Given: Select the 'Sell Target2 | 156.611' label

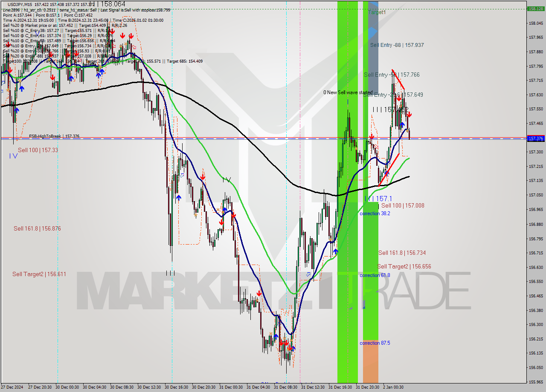Looking at the screenshot, I should pyautogui.click(x=39, y=274).
